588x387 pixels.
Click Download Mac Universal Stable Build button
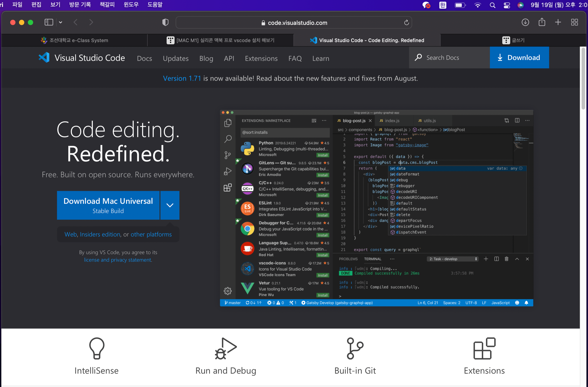pos(108,205)
